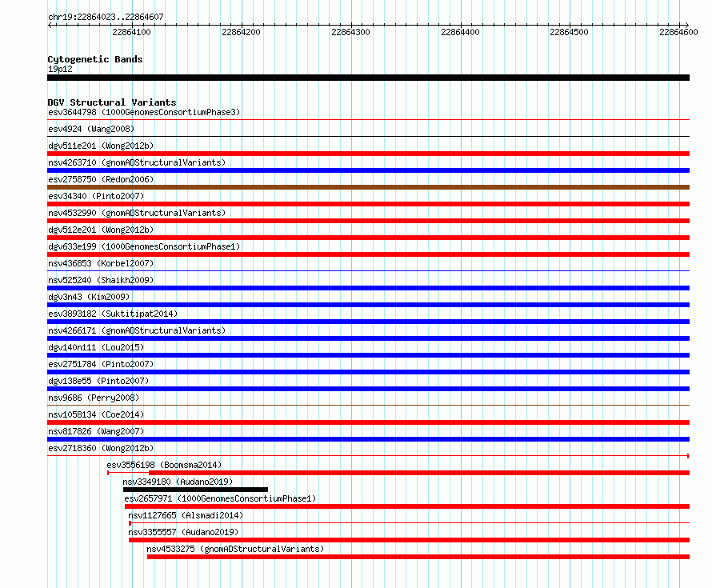Click red bar under dgv512e201
Image resolution: width=712 pixels, height=588 pixels.
368,238
